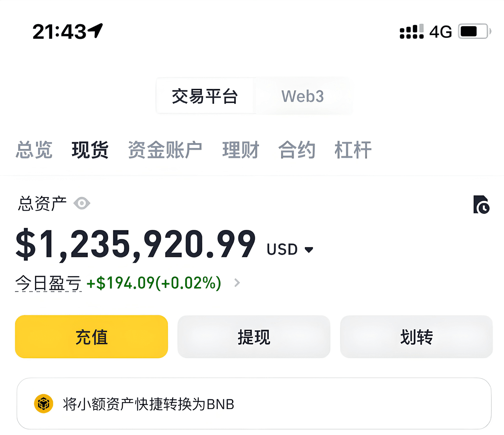Screen dimensions: 504x435
Task: Hide total assets with eye icon
Action: pyautogui.click(x=82, y=203)
